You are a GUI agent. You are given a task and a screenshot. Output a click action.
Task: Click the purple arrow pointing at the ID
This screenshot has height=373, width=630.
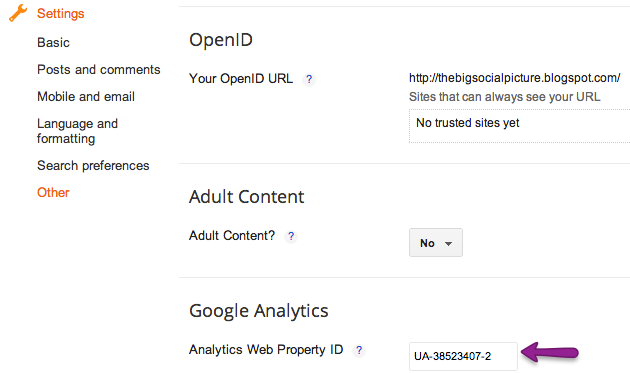[550, 353]
